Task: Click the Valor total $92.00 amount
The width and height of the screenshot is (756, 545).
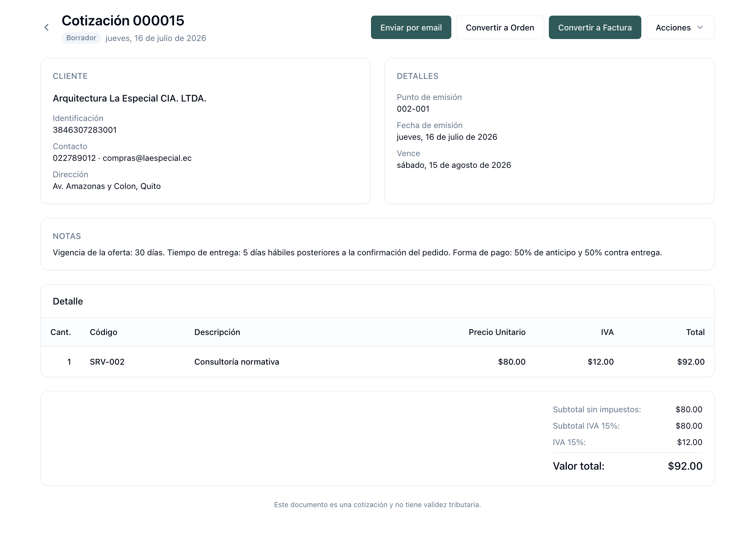Action: click(685, 466)
